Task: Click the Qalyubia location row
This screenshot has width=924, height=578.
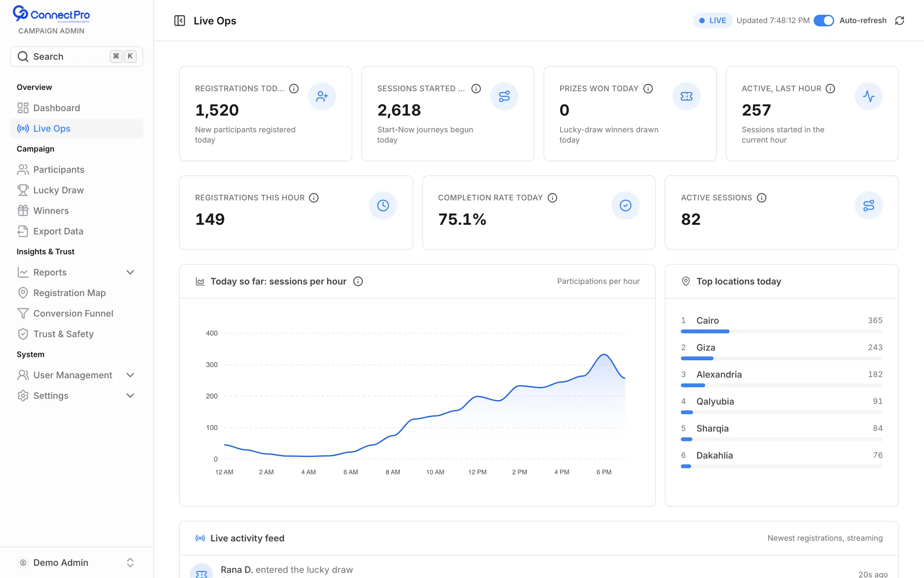Action: pos(782,405)
